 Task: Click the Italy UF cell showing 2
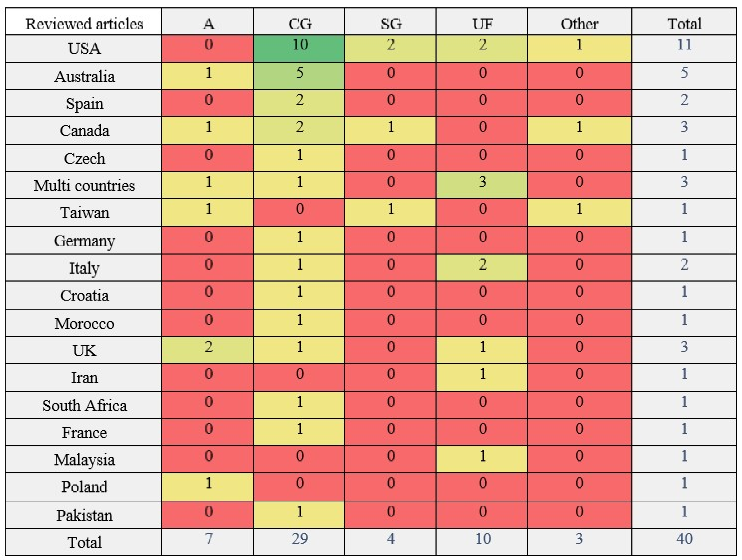click(x=482, y=267)
